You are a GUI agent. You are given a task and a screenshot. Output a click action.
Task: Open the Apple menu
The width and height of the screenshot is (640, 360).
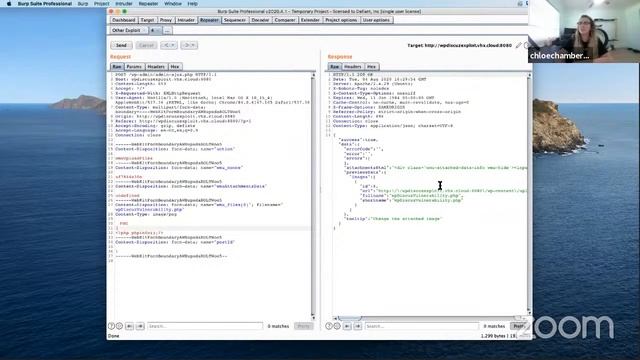click(9, 4)
